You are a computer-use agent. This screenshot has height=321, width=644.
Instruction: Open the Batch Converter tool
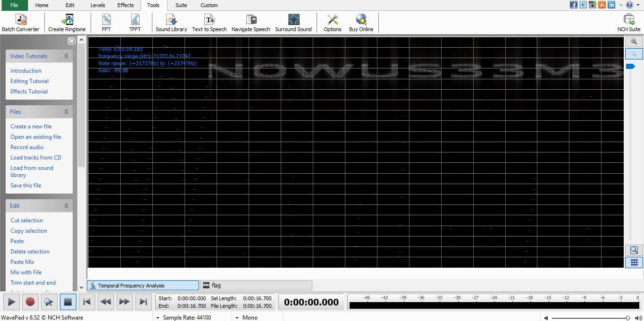tap(21, 23)
